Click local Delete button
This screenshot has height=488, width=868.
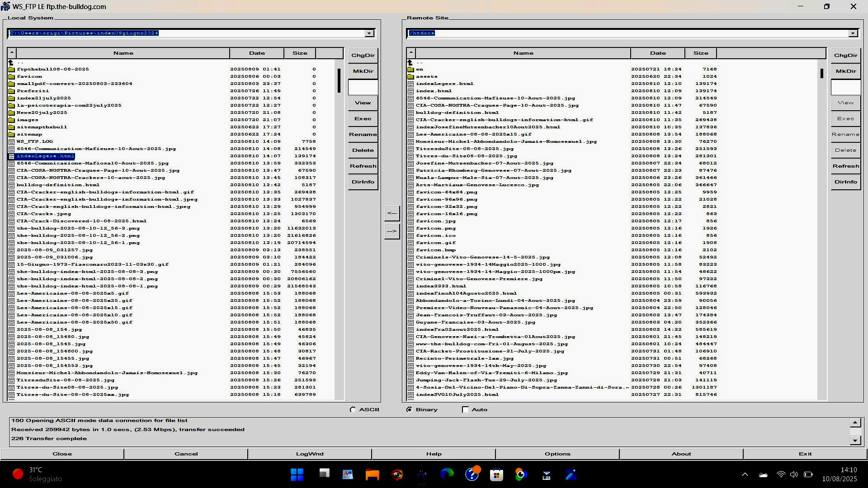tap(363, 150)
